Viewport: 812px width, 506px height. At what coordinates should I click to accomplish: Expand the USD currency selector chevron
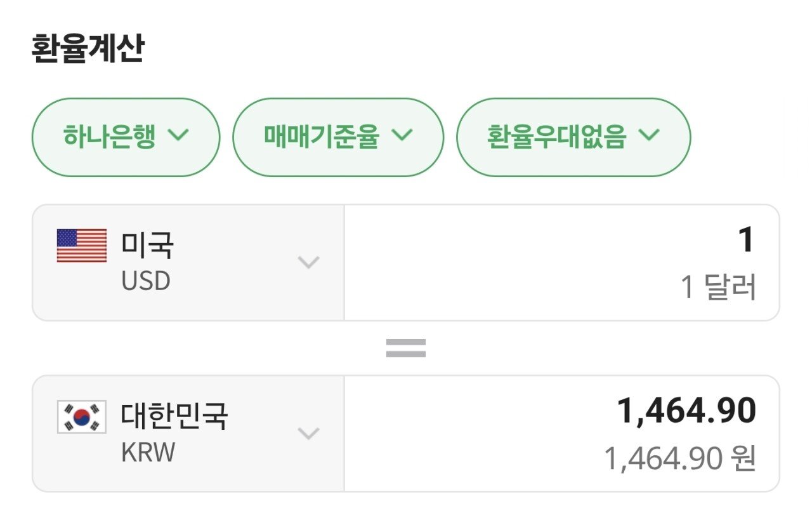308,262
